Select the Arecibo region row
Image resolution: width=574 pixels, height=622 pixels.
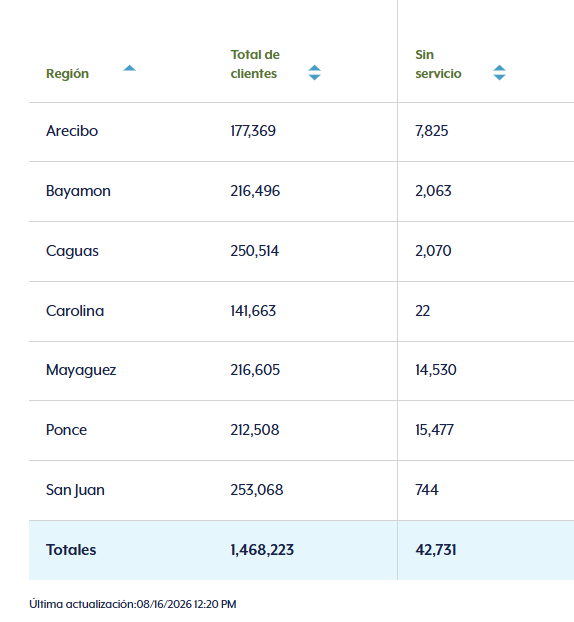301,132
